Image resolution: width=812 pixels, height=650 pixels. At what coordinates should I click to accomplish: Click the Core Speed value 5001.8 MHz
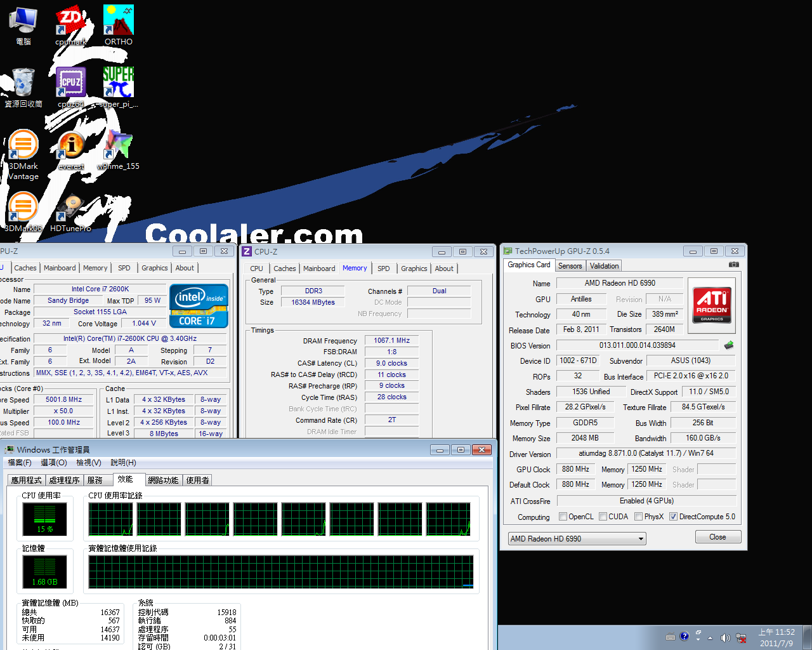(x=64, y=399)
